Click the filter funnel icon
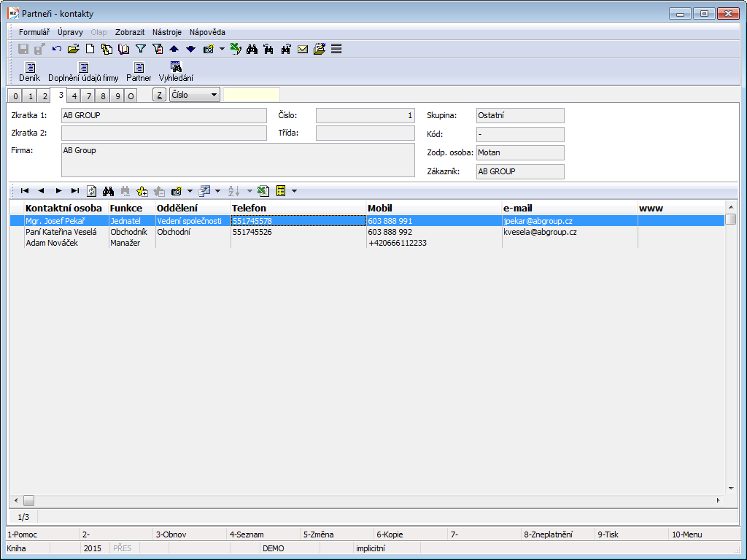 click(x=141, y=50)
